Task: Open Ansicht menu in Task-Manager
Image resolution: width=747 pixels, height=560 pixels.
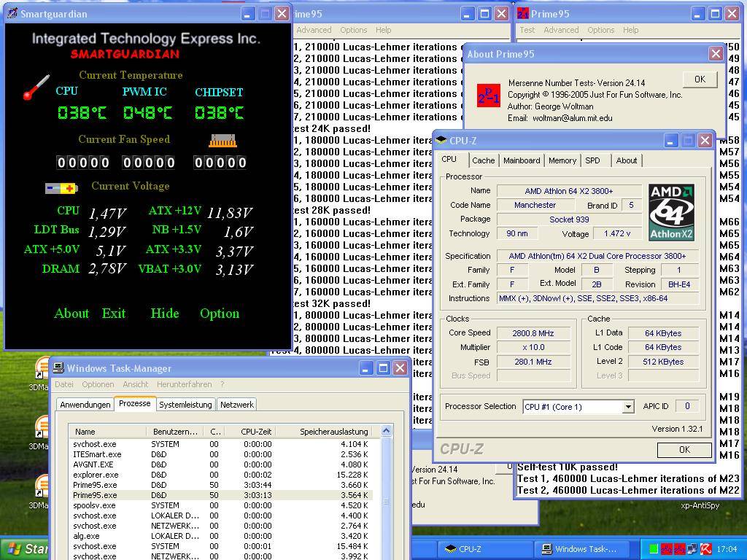Action: point(135,384)
